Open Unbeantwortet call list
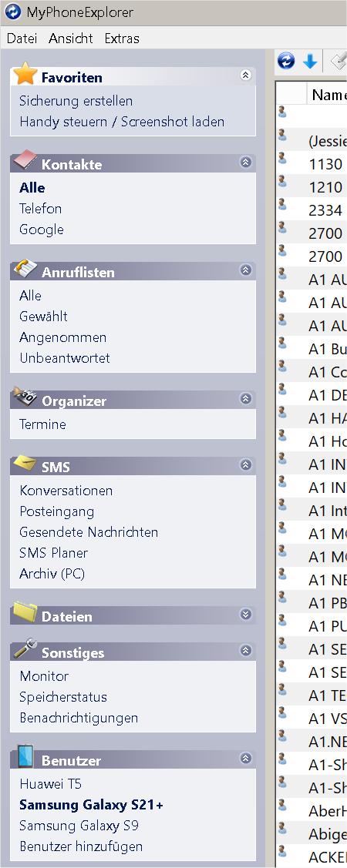The image size is (347, 868). 65,358
